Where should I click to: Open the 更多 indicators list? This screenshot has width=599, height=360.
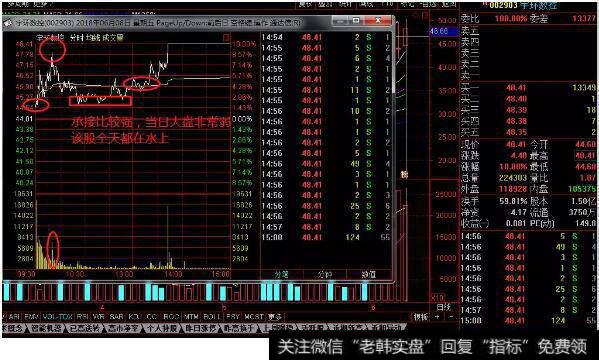tap(275, 317)
